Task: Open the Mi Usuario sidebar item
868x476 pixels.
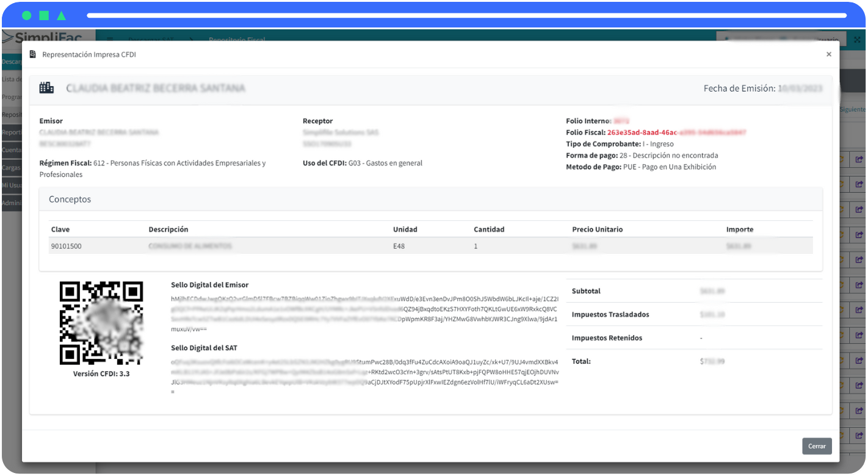Action: click(11, 185)
